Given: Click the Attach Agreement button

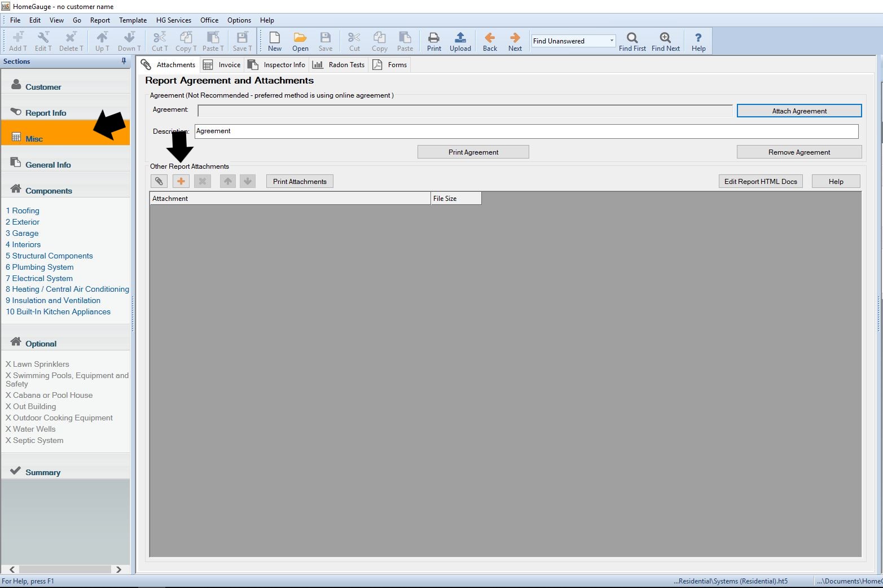Looking at the screenshot, I should coord(799,111).
